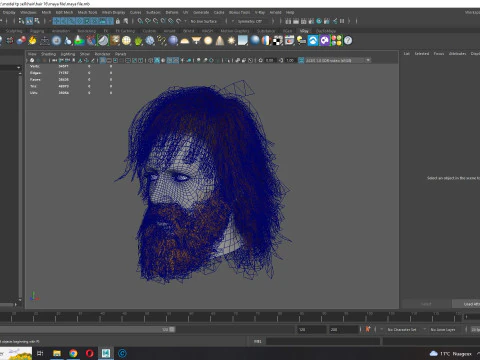
Task: Open ACES 1.0 SDR-video color space dropdown
Action: pos(338,60)
